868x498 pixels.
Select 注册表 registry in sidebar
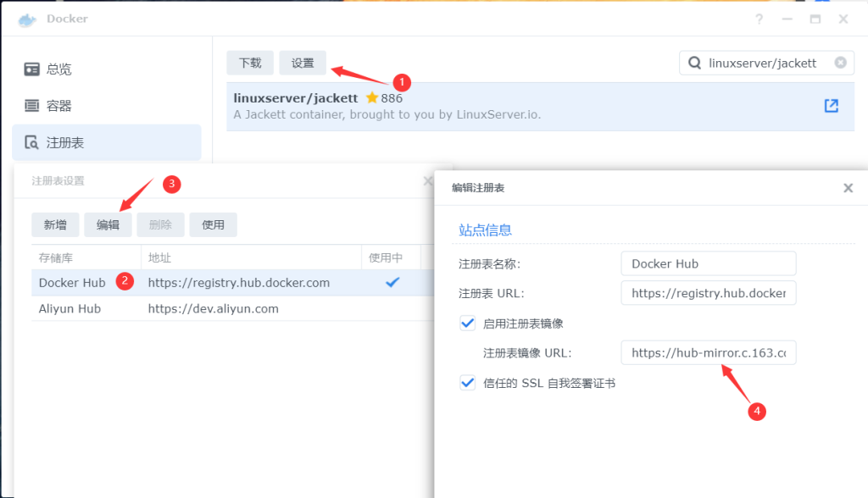pyautogui.click(x=64, y=142)
